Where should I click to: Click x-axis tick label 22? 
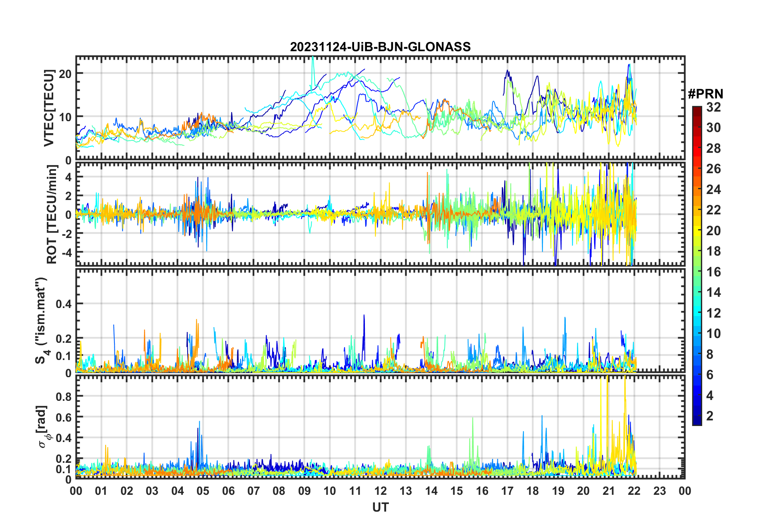pyautogui.click(x=634, y=491)
